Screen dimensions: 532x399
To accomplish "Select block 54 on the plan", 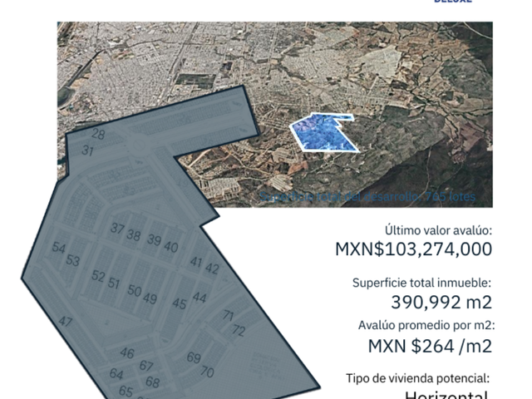I will tap(58, 248).
